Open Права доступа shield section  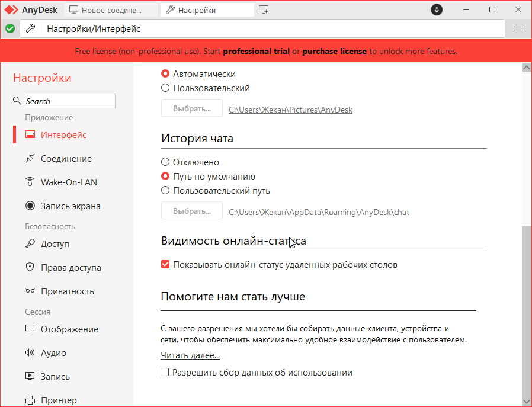pos(70,268)
